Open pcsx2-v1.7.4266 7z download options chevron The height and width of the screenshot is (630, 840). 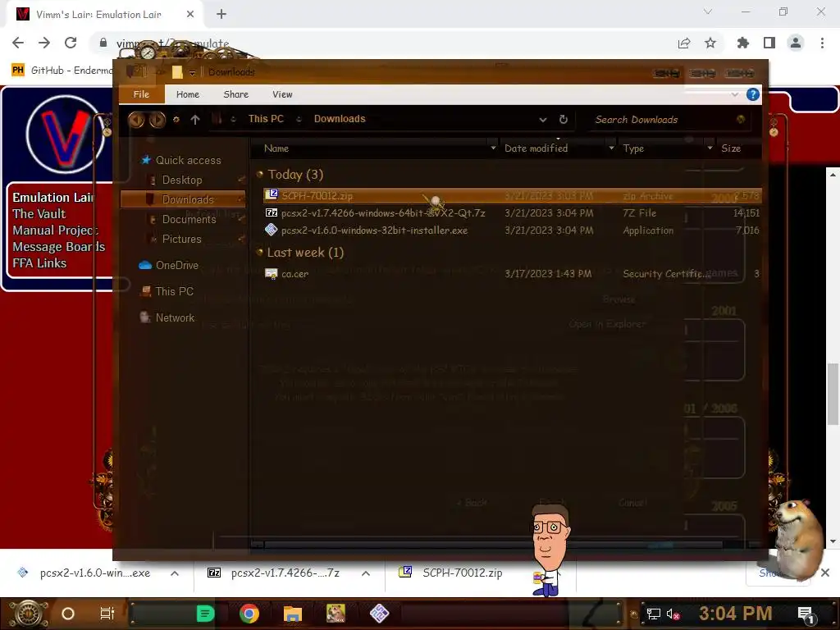click(365, 573)
